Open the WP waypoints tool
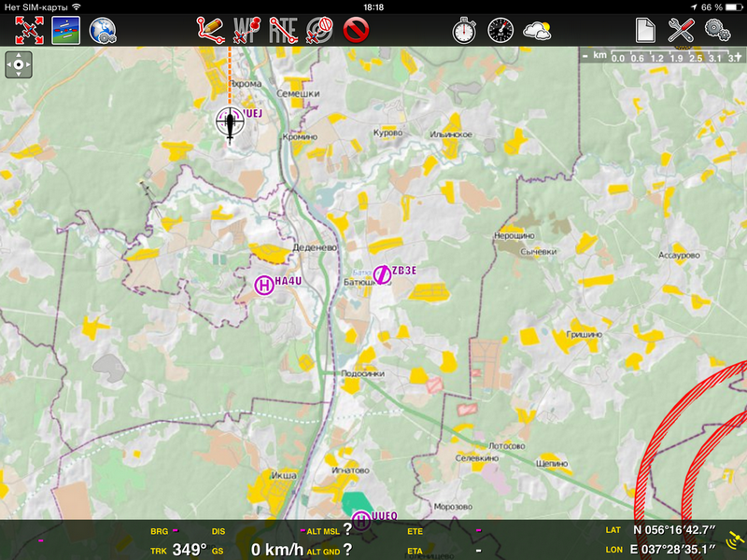 click(x=246, y=30)
